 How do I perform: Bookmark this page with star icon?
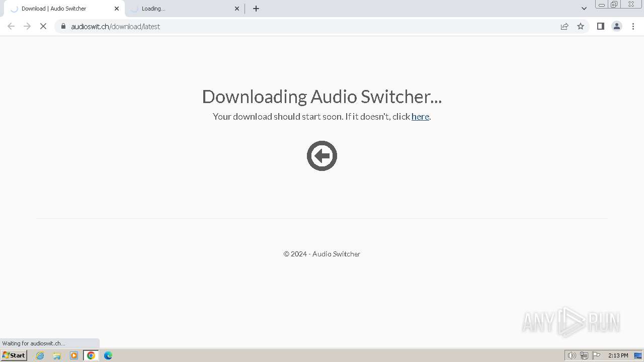coord(581,26)
